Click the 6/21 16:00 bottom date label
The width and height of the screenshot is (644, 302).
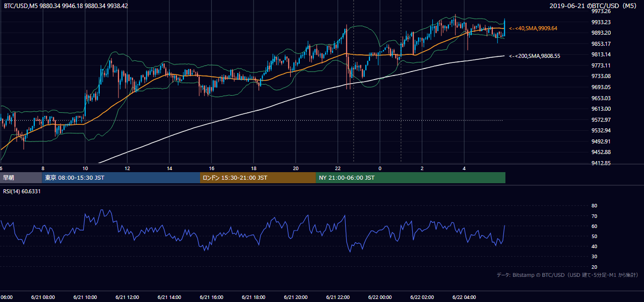[x=212, y=297]
